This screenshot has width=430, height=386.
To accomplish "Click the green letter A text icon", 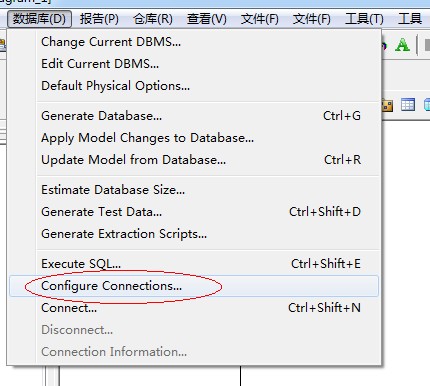I will click(402, 45).
